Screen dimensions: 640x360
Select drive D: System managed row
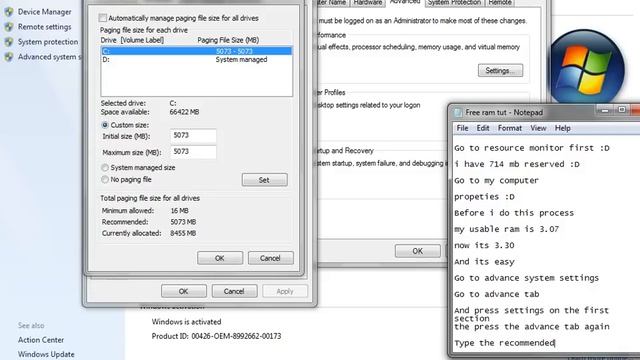point(197,60)
